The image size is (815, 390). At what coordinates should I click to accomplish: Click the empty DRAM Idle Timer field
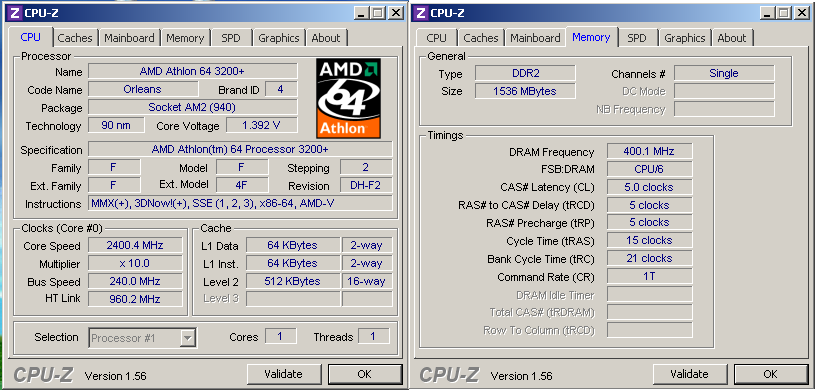pyautogui.click(x=649, y=294)
